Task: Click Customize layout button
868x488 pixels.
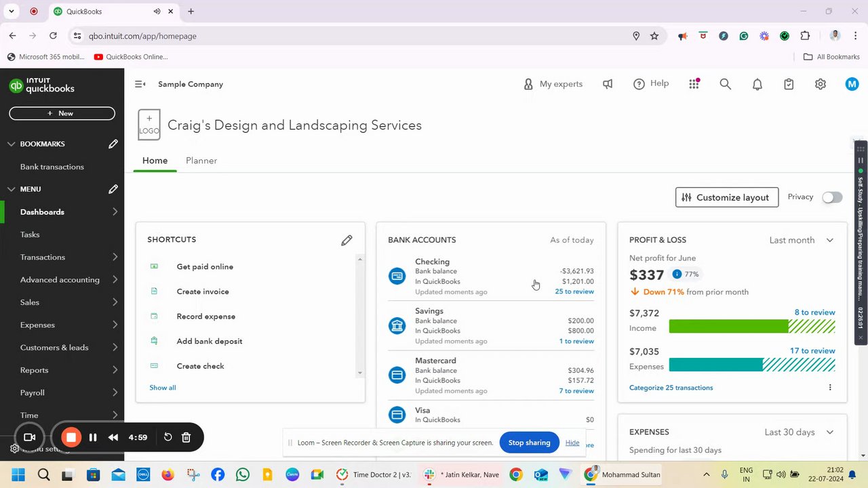Action: tap(727, 197)
